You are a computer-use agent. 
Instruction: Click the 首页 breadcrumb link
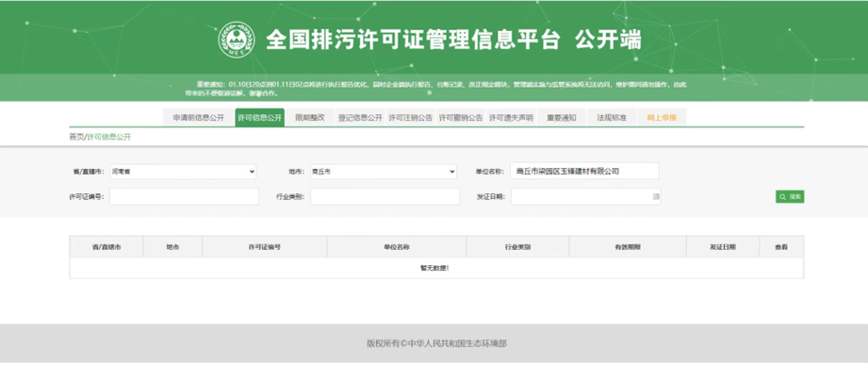coord(76,137)
